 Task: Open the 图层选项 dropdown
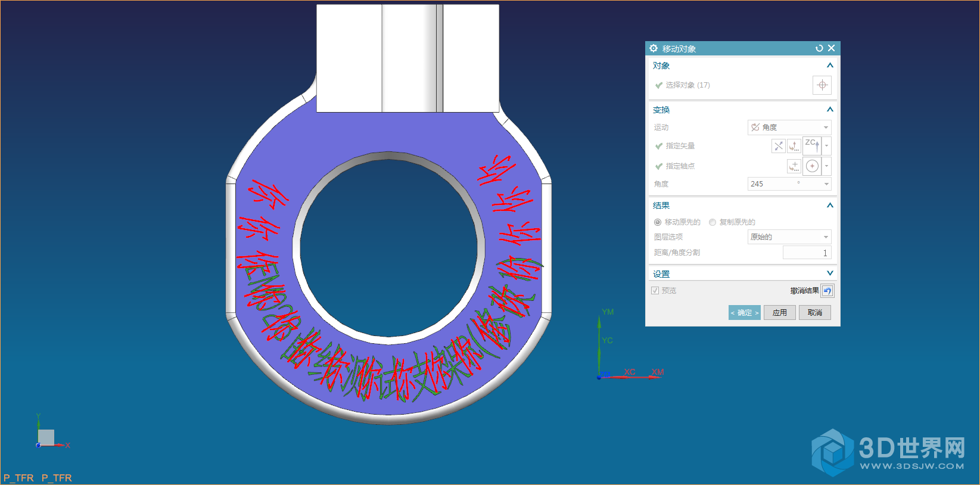789,237
